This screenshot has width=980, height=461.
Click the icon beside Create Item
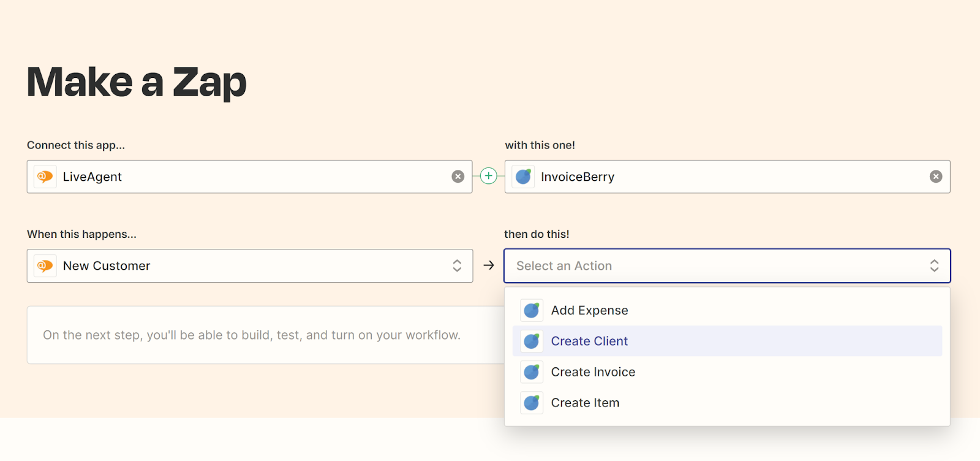pyautogui.click(x=531, y=403)
